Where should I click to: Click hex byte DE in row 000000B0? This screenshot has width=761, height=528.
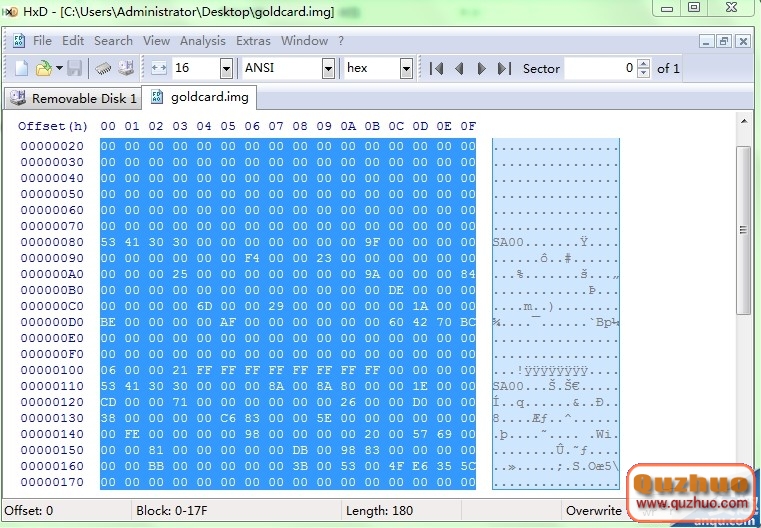(x=396, y=290)
